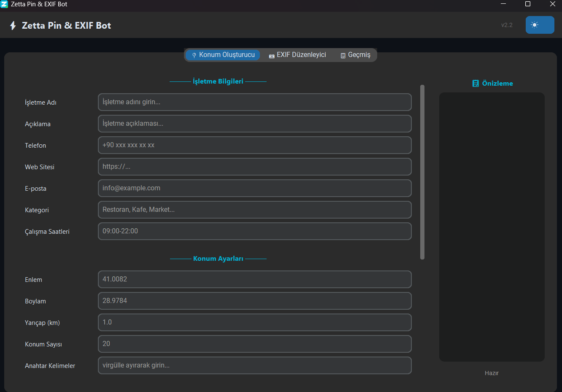Click into the Açıklama field

[255, 124]
